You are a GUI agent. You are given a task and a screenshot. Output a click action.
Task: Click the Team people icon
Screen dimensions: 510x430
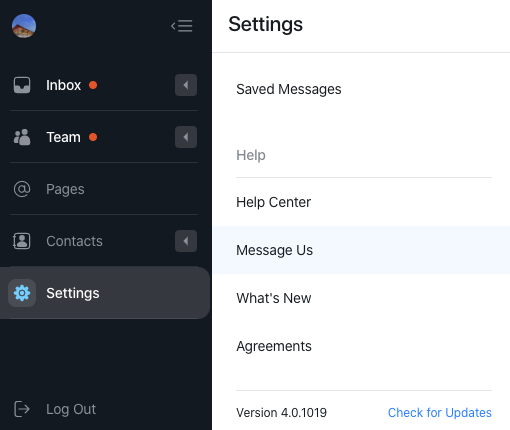point(22,137)
